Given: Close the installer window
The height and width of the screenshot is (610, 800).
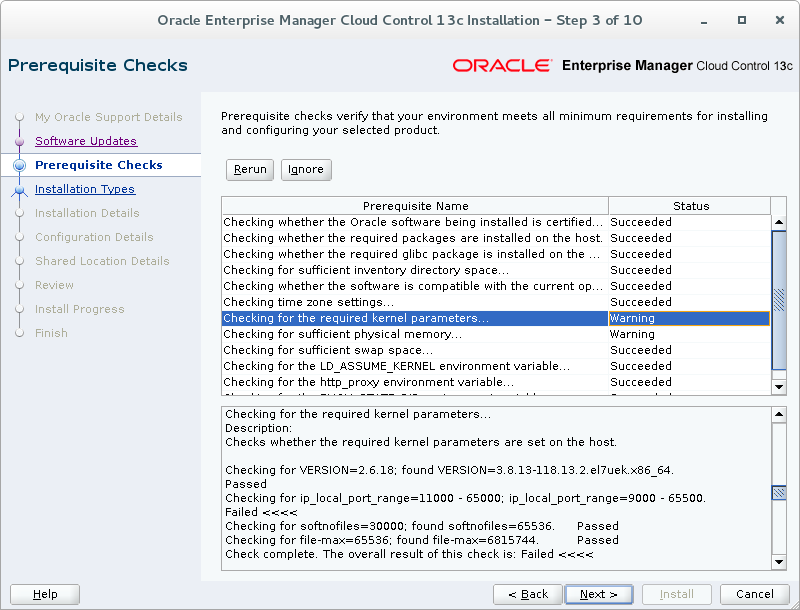Looking at the screenshot, I should coord(780,20).
